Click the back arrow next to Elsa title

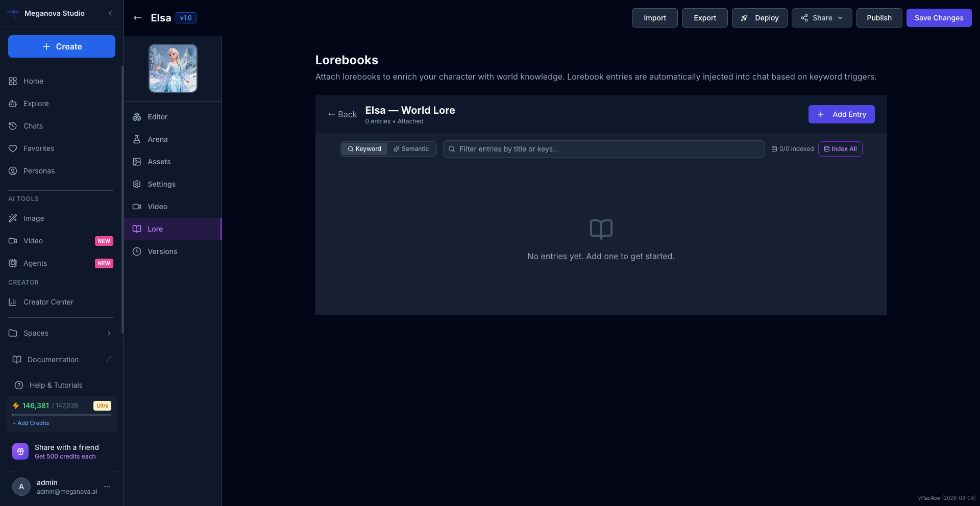(137, 18)
